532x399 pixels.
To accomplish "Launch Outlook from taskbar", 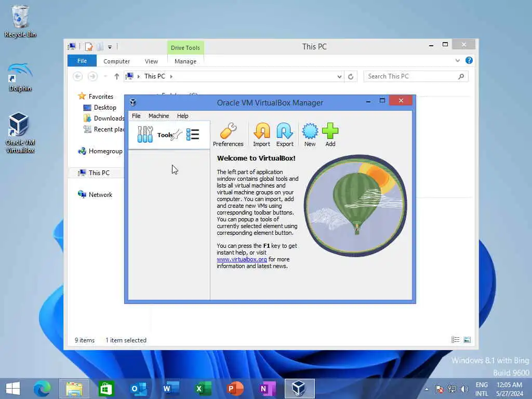I will [138, 389].
